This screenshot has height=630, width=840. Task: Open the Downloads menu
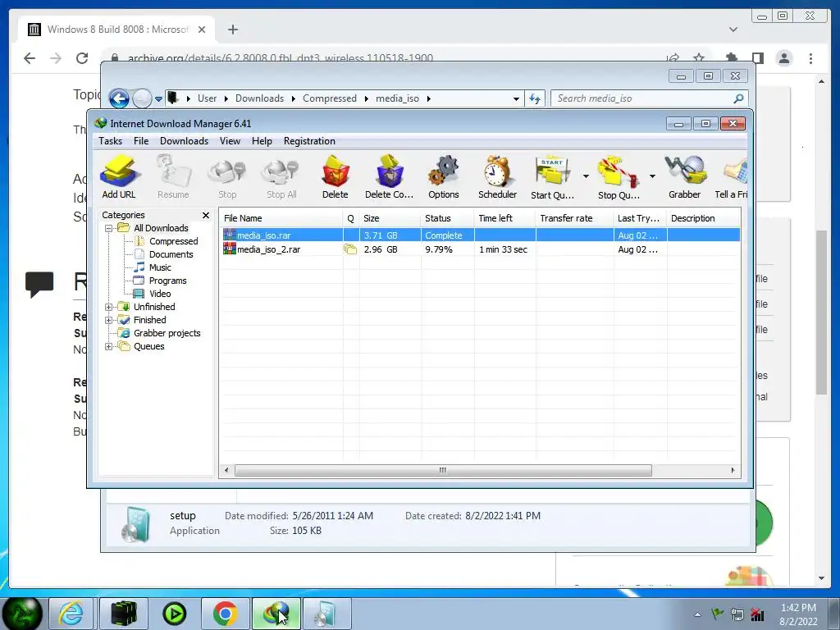(x=185, y=141)
